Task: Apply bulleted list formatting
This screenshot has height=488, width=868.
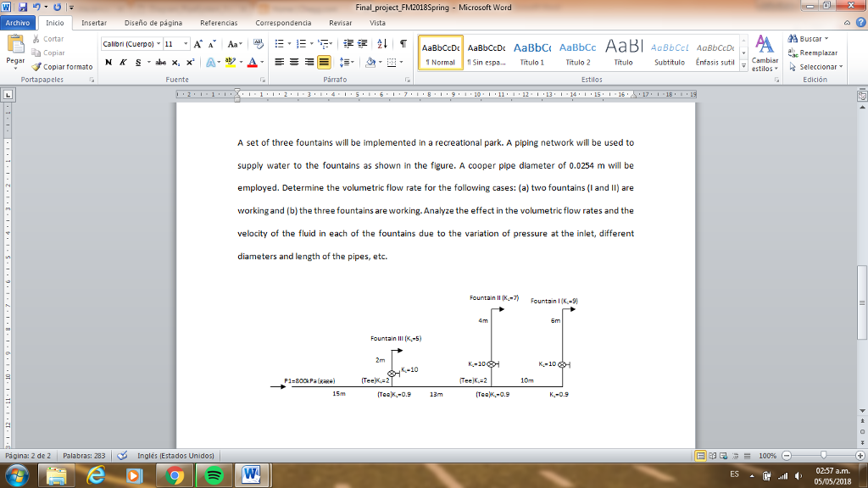Action: 281,44
